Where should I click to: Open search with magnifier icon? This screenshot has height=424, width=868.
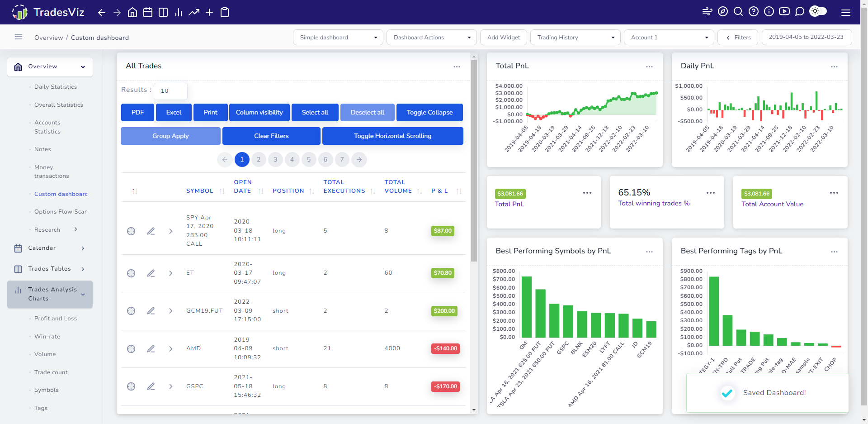[x=738, y=11]
